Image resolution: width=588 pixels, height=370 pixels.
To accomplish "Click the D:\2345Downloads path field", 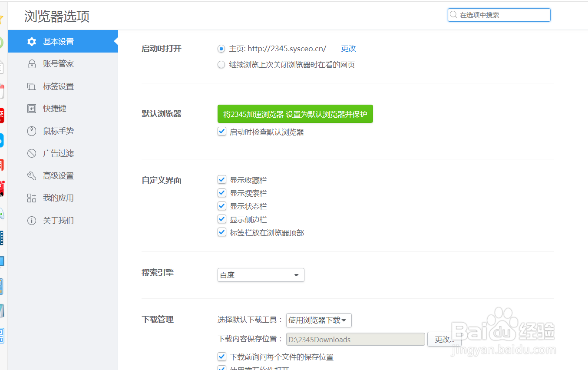I will pyautogui.click(x=355, y=340).
